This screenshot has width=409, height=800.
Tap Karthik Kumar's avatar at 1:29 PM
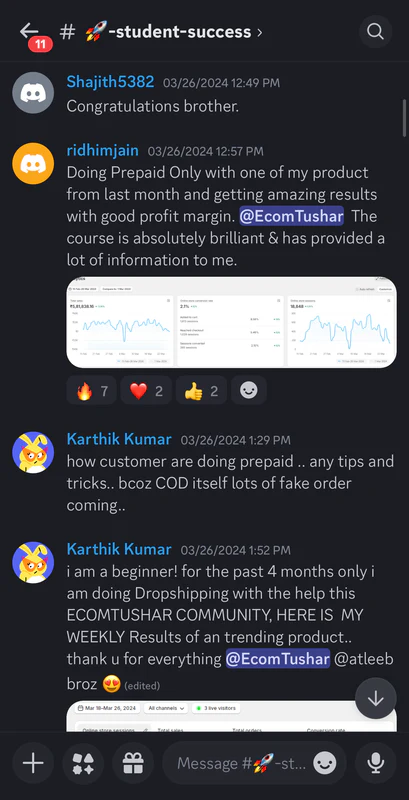(x=33, y=453)
